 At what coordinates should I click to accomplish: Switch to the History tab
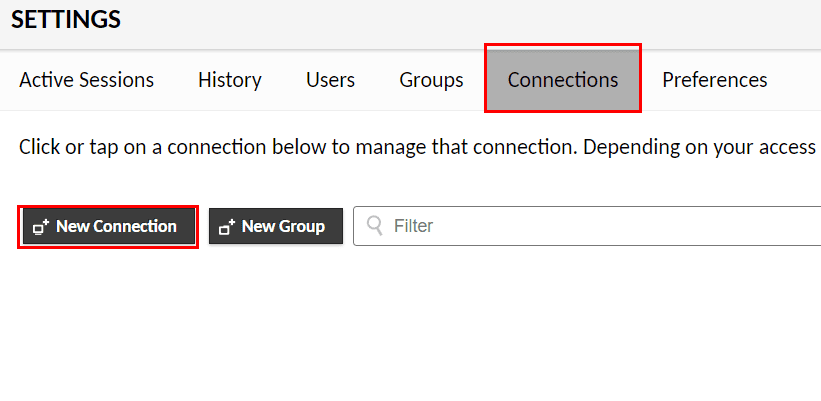point(229,80)
